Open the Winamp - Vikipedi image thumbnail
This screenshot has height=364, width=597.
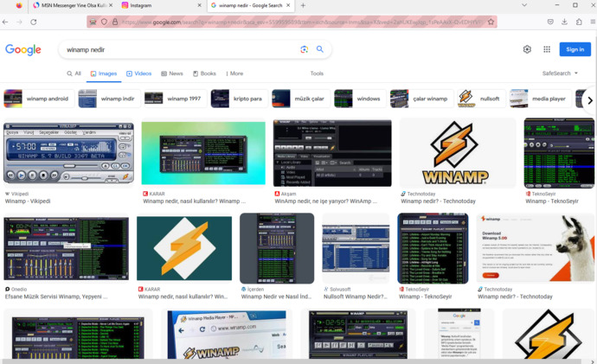68,153
